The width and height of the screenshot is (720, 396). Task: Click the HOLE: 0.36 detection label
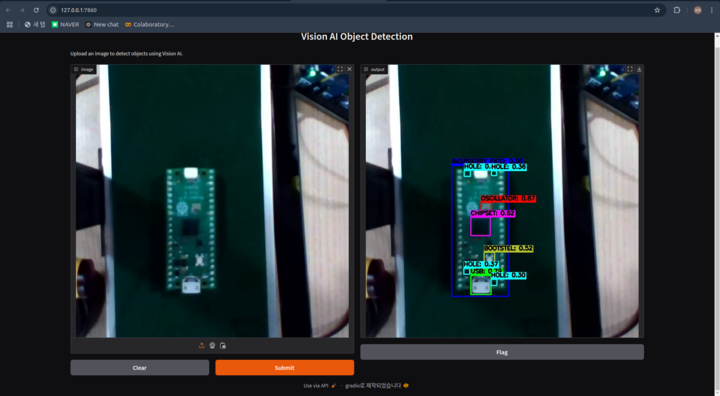(x=508, y=167)
